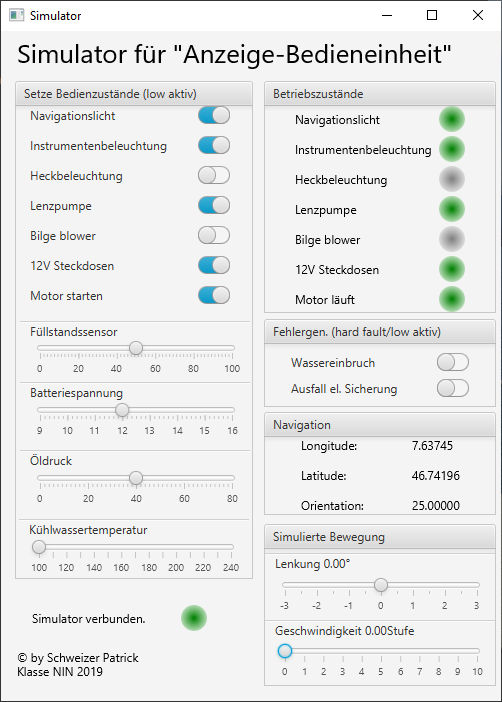Image resolution: width=502 pixels, height=702 pixels.
Task: Click the Simulator app icon in title bar
Action: [x=17, y=15]
